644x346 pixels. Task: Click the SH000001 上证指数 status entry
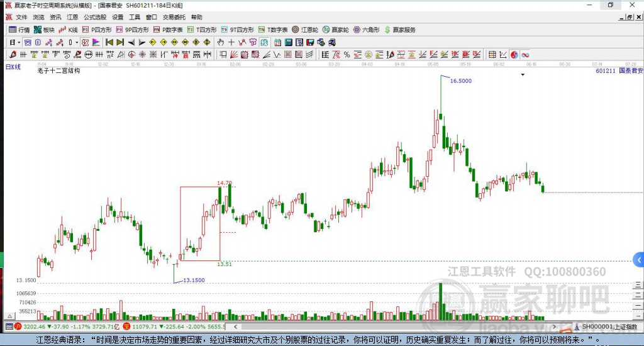pyautogui.click(x=609, y=326)
